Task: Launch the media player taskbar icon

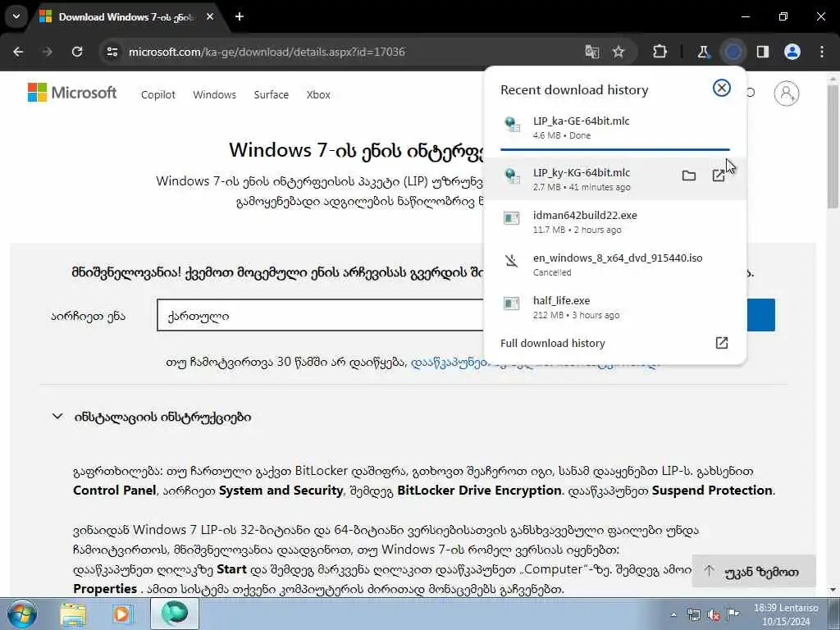Action: (x=122, y=614)
